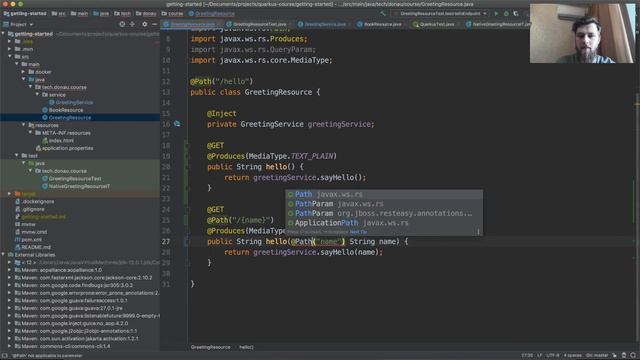This screenshot has height=360, width=640.
Task: Collapse External Libraries node
Action: (4, 255)
